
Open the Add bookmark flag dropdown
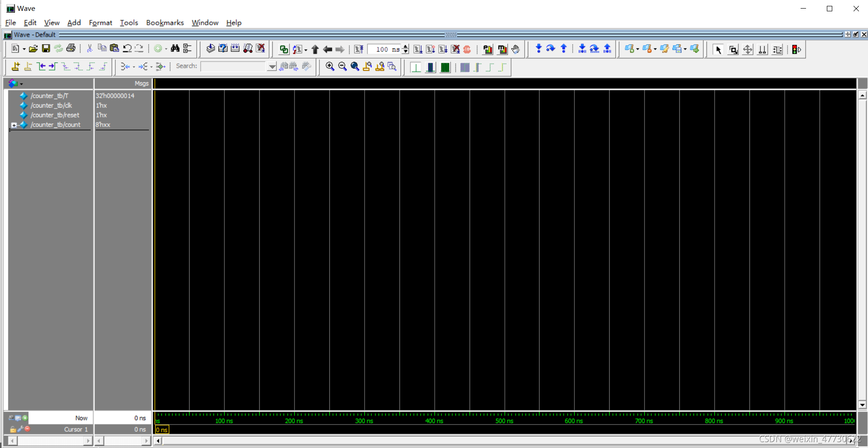(x=638, y=49)
